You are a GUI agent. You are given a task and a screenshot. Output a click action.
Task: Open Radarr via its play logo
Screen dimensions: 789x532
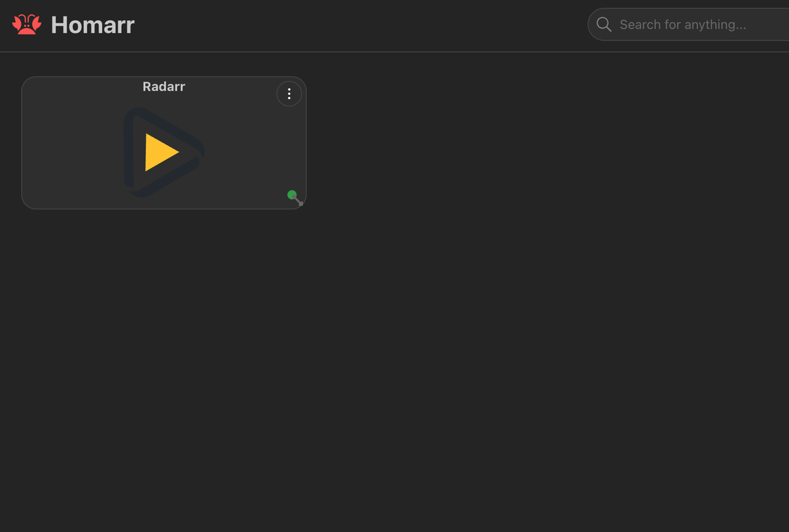tap(163, 152)
